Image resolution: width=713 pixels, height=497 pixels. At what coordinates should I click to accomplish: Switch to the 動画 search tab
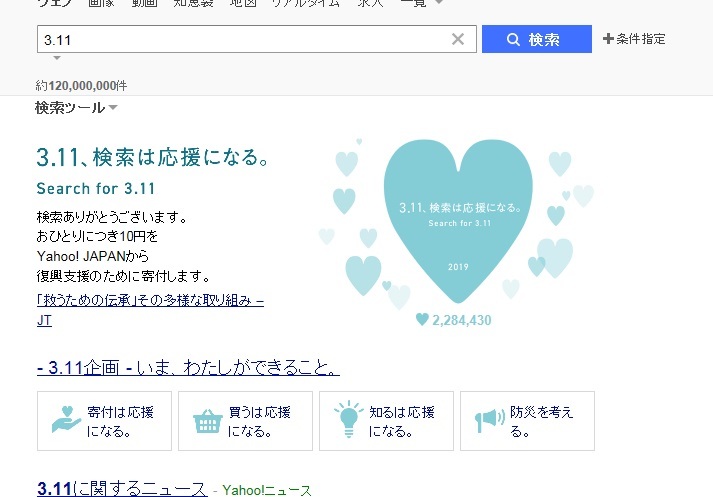pos(145,3)
